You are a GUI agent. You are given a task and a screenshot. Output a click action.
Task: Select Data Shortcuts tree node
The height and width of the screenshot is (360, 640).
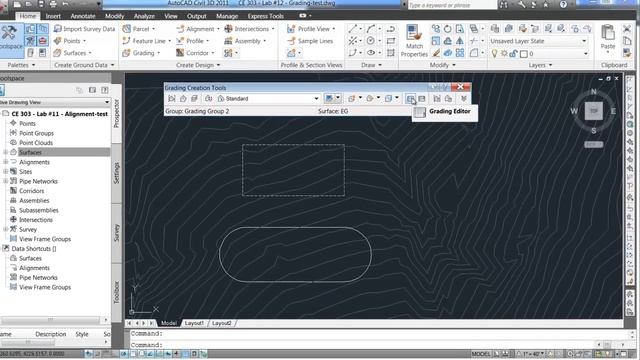[x=33, y=249]
